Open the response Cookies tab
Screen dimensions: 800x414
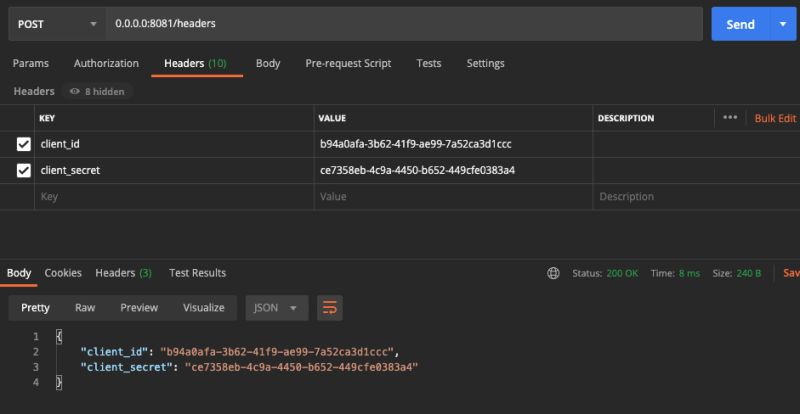click(x=63, y=273)
